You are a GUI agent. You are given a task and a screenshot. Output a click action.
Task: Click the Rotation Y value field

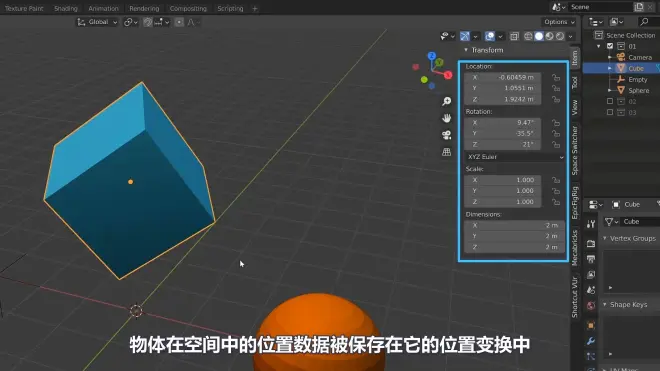[503, 133]
